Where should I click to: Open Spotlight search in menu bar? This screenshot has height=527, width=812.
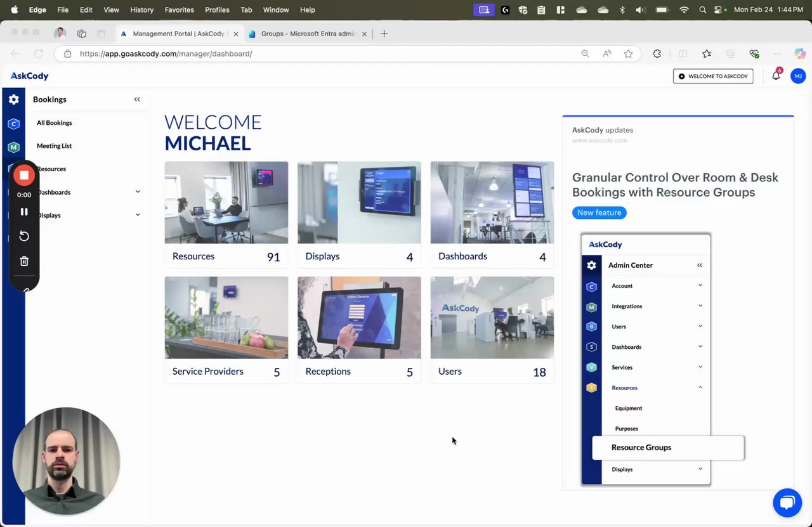702,10
